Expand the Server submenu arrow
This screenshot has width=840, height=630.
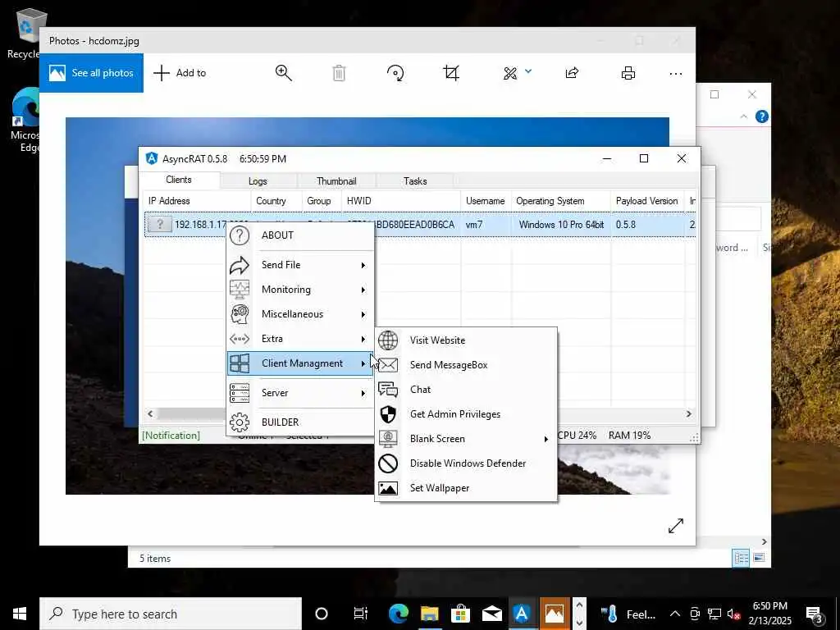[x=363, y=393]
